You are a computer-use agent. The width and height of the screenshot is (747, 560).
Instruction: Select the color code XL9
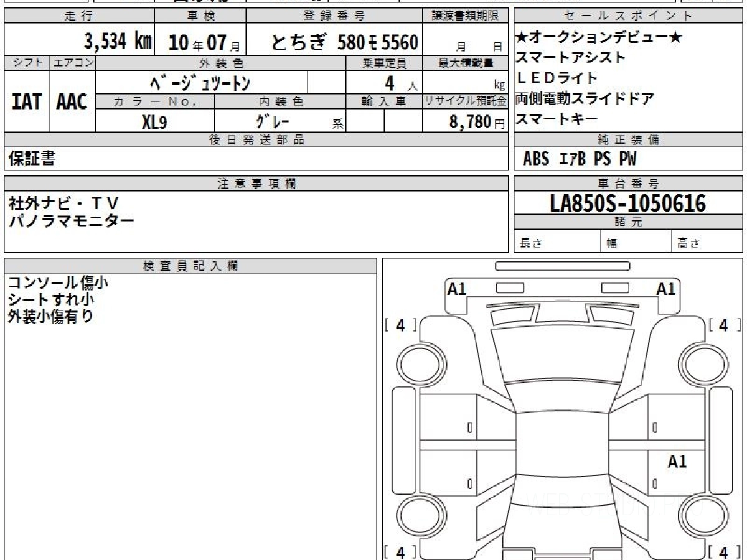point(154,121)
